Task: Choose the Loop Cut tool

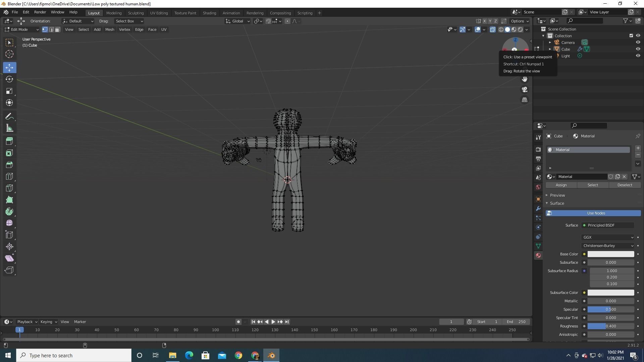Action: [x=9, y=176]
